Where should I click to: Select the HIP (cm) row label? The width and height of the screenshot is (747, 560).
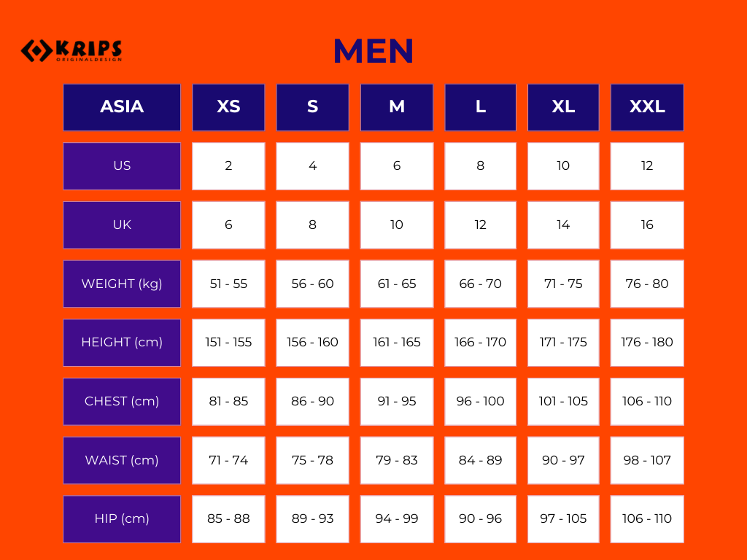coord(122,519)
